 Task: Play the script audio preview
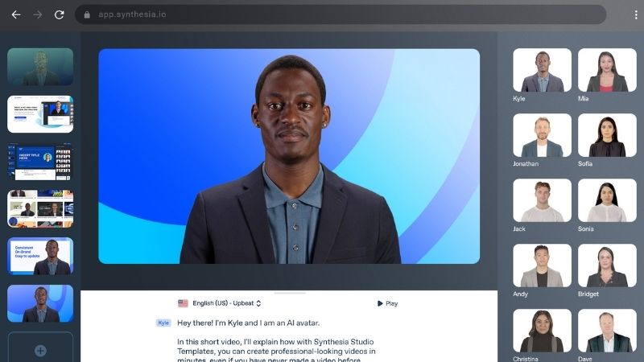[387, 303]
